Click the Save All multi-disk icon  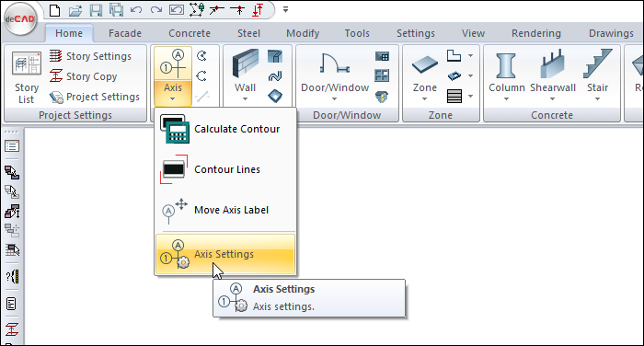(x=116, y=10)
